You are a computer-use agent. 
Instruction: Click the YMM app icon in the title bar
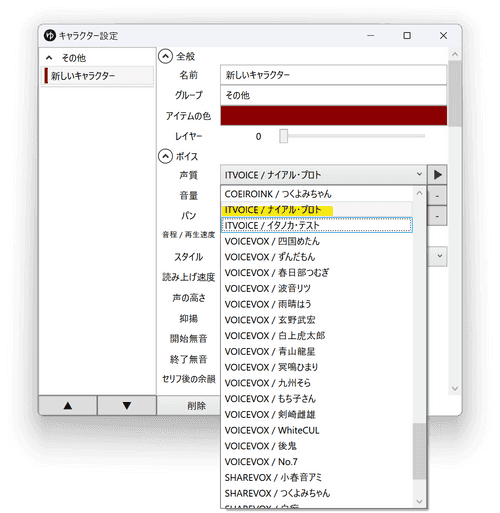(50, 35)
